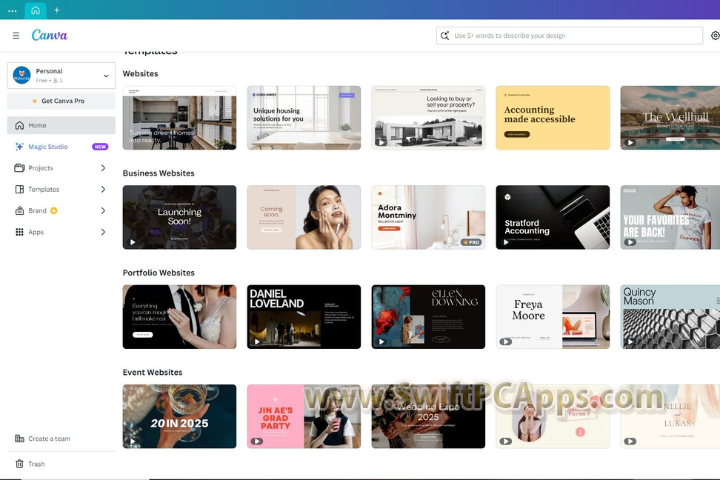Open Accounting made accessible template
720x480 pixels.
[x=553, y=118]
